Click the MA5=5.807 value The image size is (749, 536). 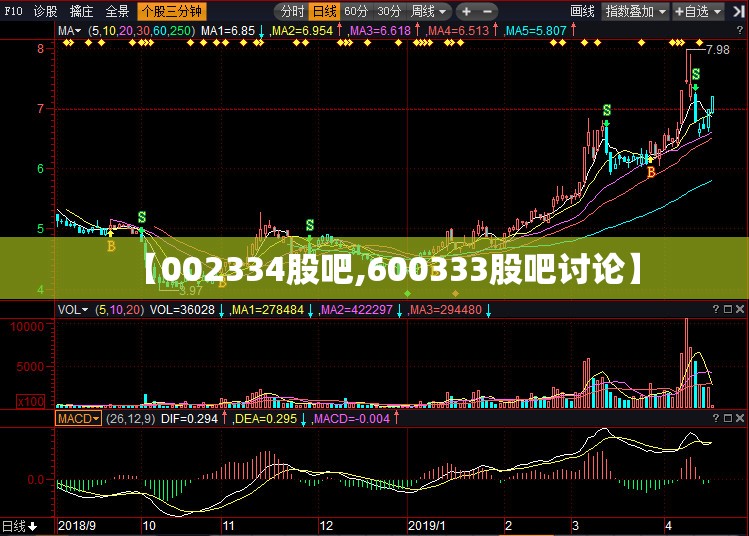point(536,31)
